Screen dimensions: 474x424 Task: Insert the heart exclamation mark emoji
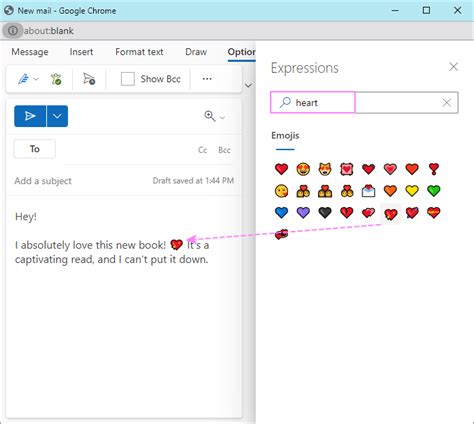tap(434, 169)
